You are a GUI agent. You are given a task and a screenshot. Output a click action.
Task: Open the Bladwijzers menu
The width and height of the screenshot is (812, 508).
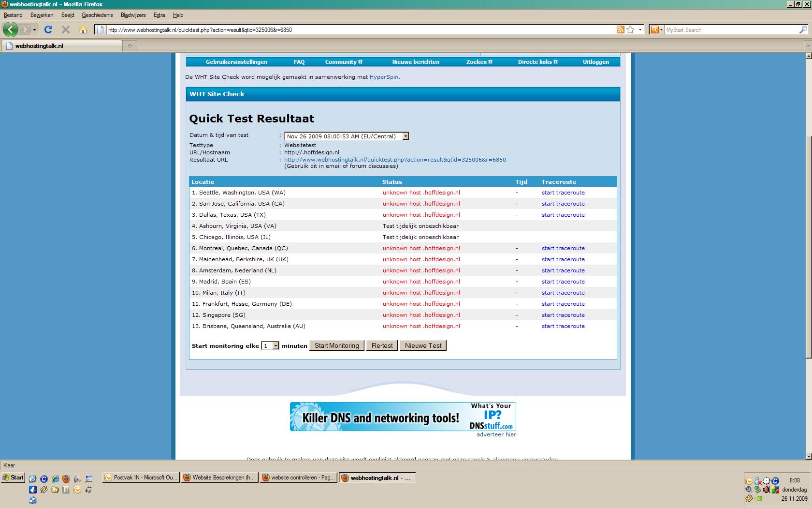click(x=133, y=15)
